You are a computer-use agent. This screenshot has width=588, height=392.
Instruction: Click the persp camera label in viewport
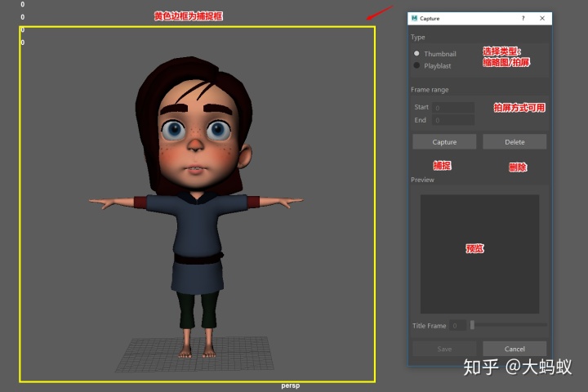point(291,385)
